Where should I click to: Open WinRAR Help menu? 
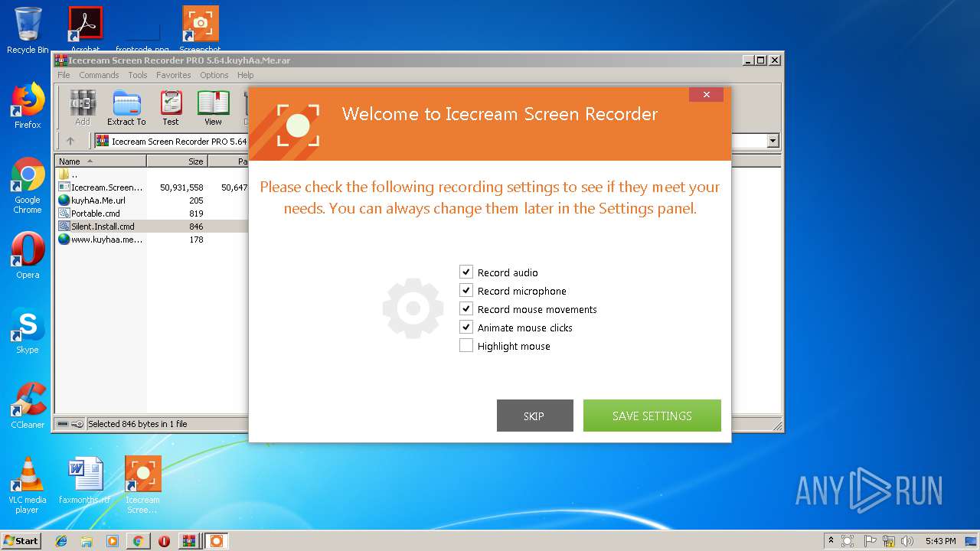pyautogui.click(x=245, y=75)
